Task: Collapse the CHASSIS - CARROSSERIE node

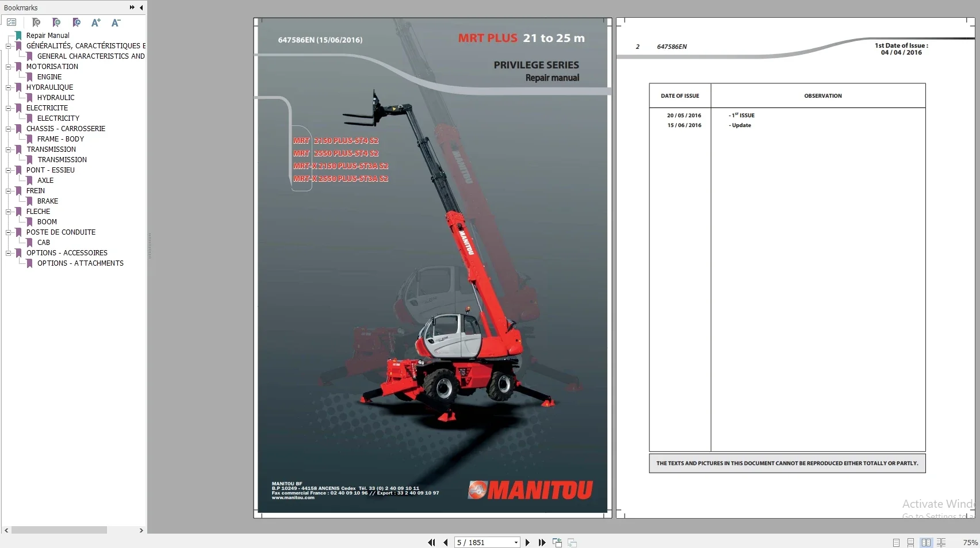Action: [x=8, y=129]
